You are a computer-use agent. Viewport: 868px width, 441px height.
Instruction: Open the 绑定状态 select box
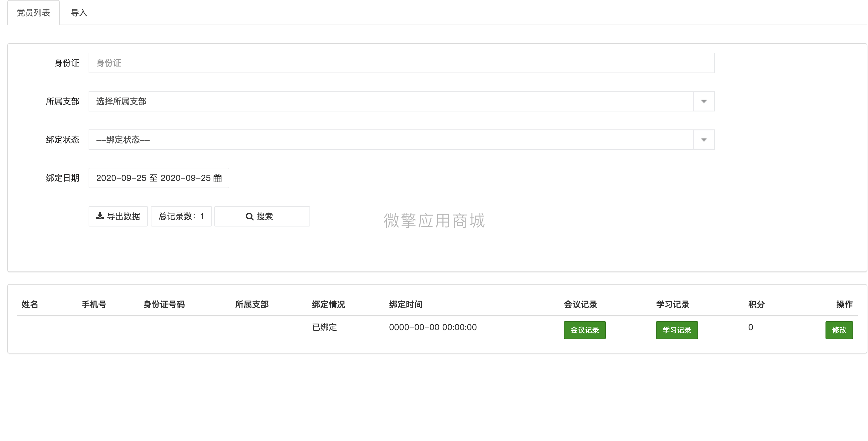point(401,140)
